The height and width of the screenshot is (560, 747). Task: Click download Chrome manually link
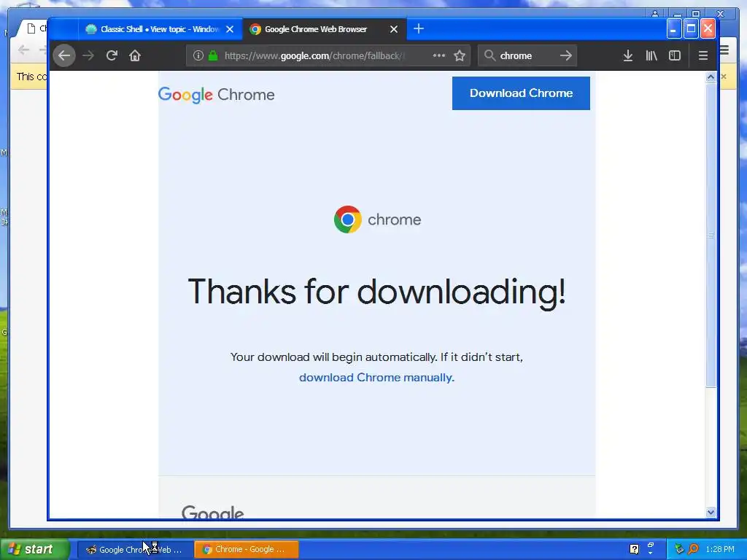(376, 378)
